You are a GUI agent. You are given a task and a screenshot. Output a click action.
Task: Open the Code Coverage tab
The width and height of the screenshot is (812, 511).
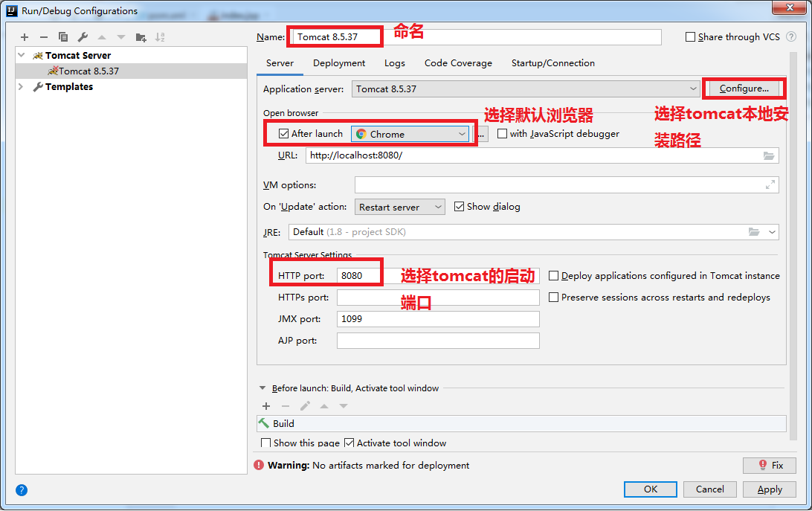pos(458,63)
